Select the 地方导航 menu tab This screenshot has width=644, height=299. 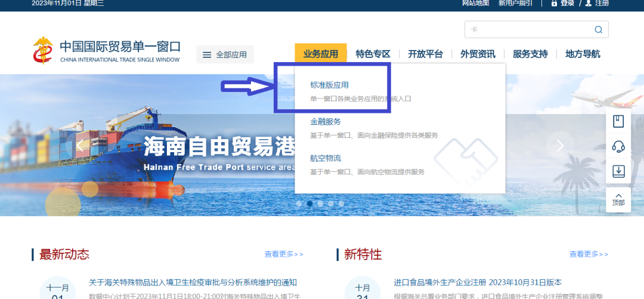[x=583, y=54]
